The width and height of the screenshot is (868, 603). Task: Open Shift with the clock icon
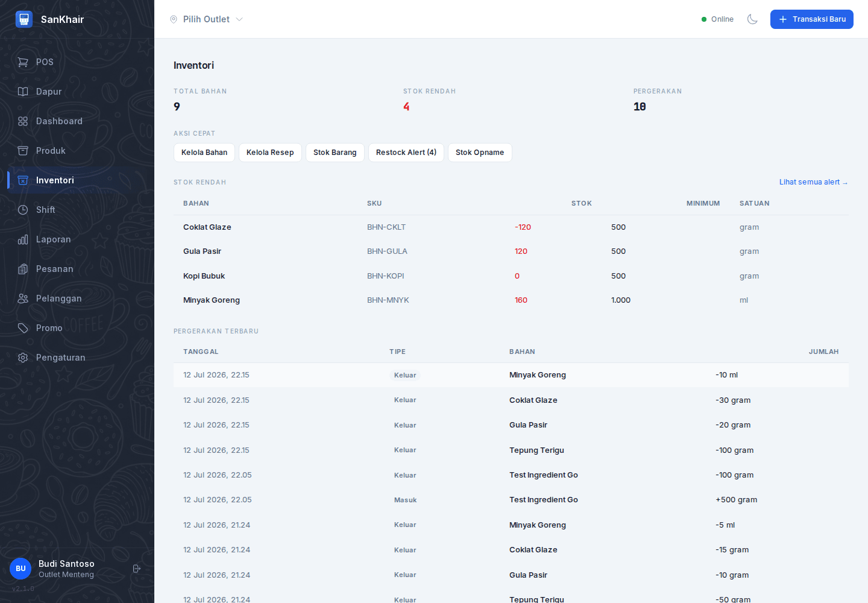(x=23, y=210)
